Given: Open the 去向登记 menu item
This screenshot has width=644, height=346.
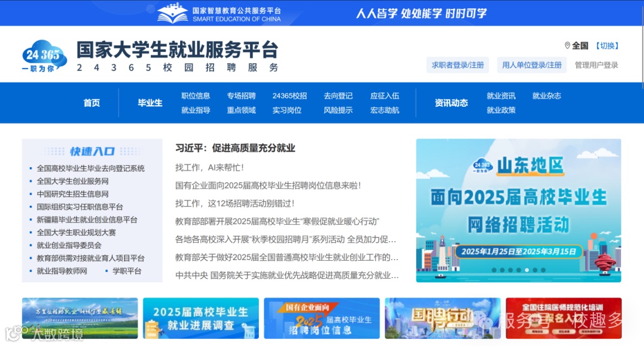Looking at the screenshot, I should click(x=338, y=95).
